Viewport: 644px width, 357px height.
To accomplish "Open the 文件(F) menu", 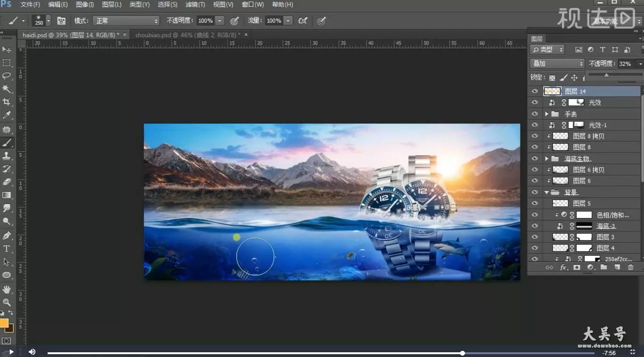I will (x=30, y=5).
